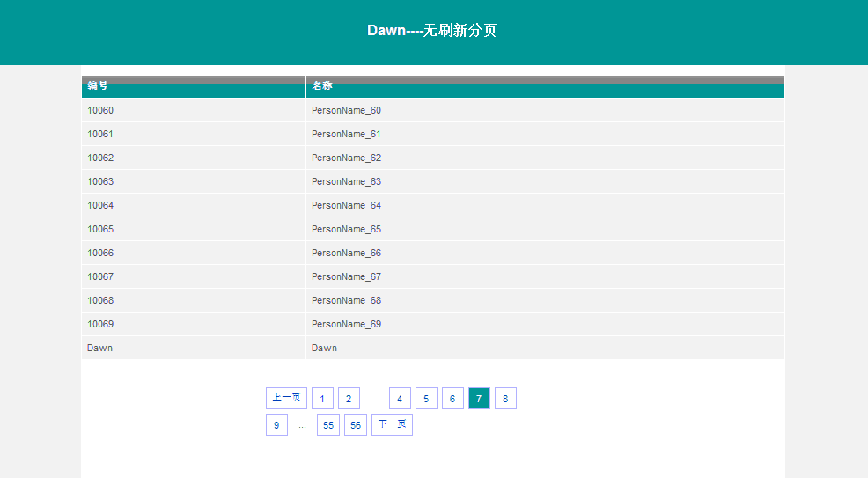
Task: Click the active page 7 button
Action: [480, 398]
